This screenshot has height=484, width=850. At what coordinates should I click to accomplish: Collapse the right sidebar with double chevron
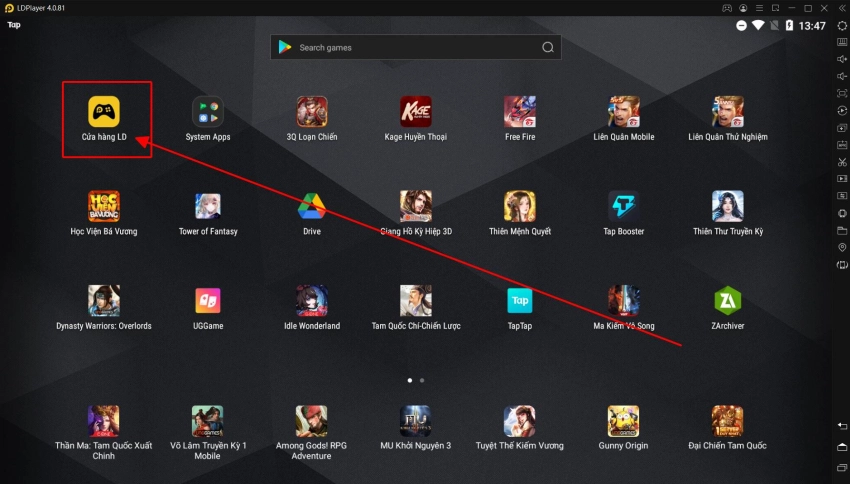[842, 8]
